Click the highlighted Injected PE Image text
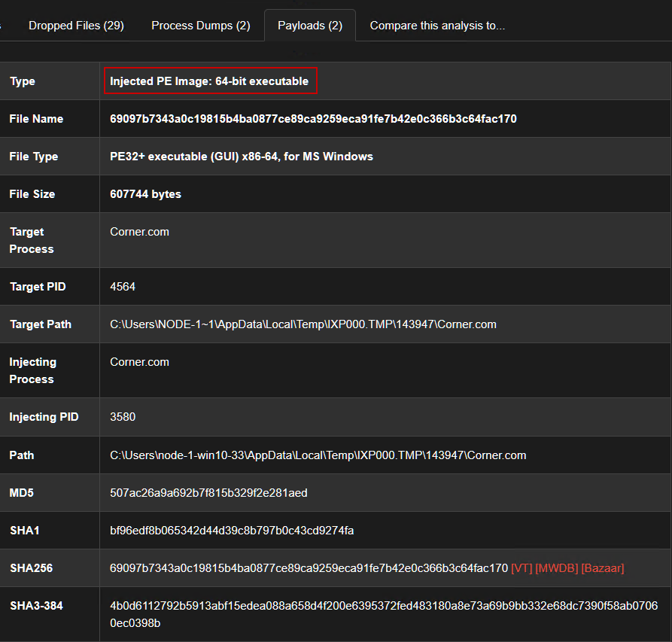The height and width of the screenshot is (642, 672). [x=209, y=81]
